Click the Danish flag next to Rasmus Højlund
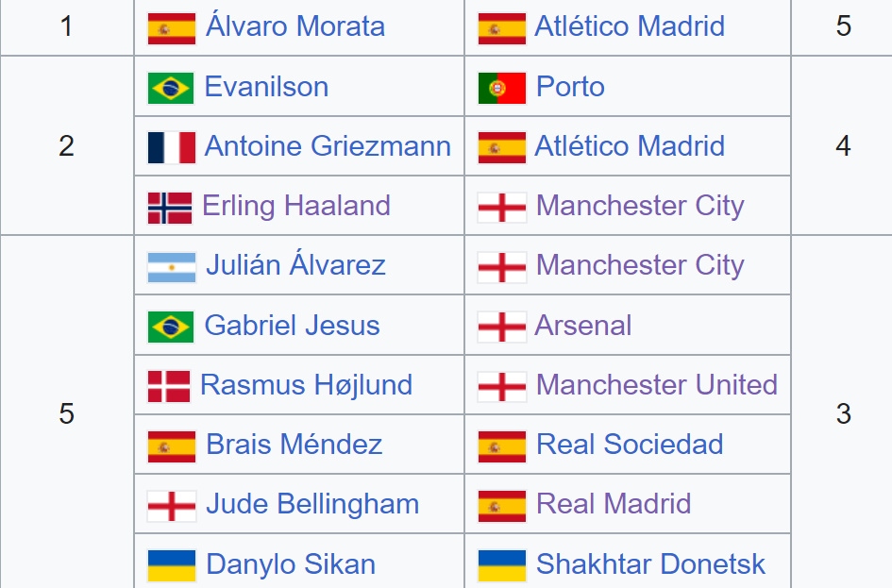This screenshot has height=588, width=892. click(169, 386)
